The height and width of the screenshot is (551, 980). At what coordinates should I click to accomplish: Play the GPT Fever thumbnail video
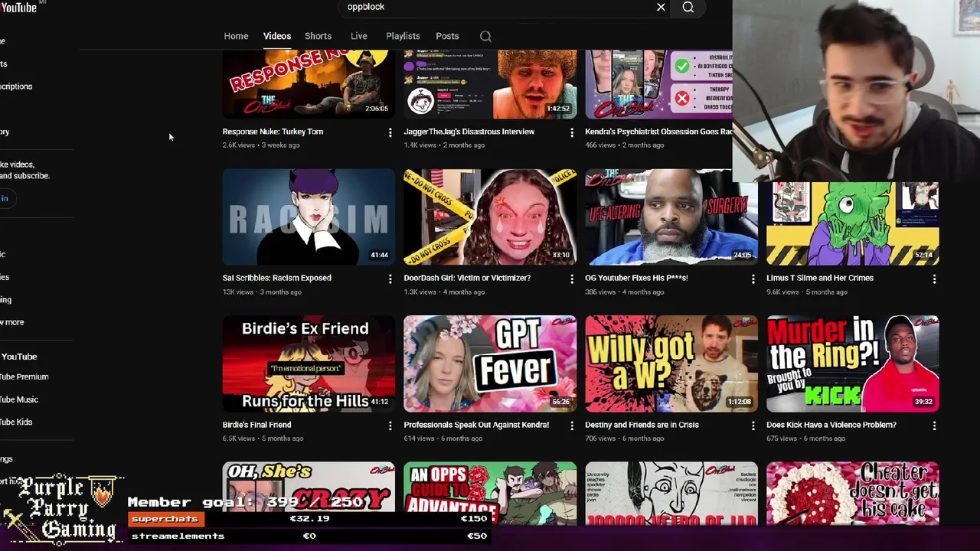click(490, 364)
